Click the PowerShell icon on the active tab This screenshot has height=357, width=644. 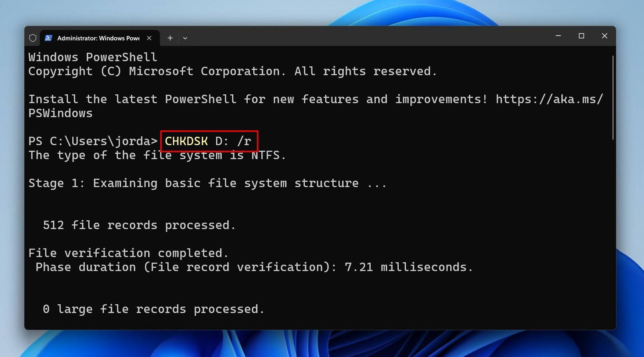[x=48, y=38]
